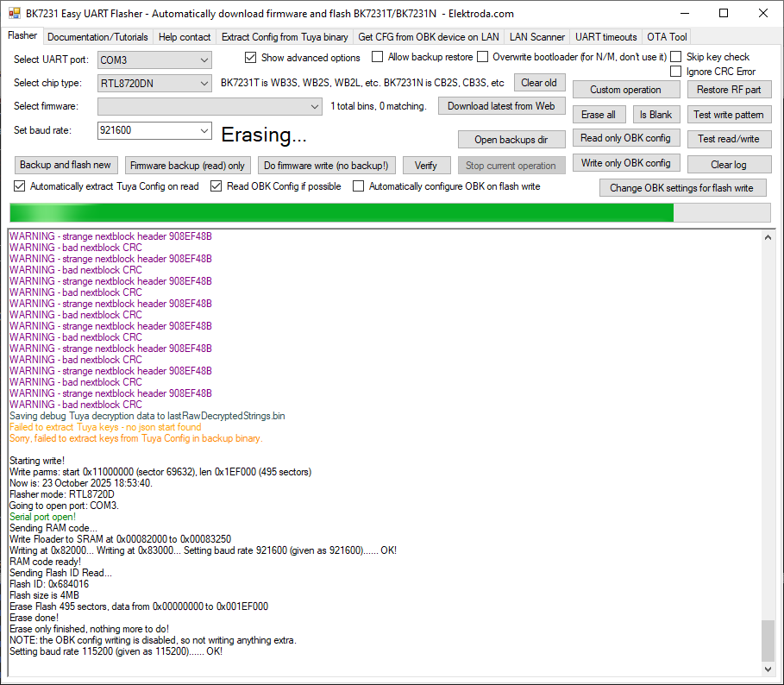Click the 'RAM code ready!' log line
784x685 pixels.
click(x=45, y=562)
